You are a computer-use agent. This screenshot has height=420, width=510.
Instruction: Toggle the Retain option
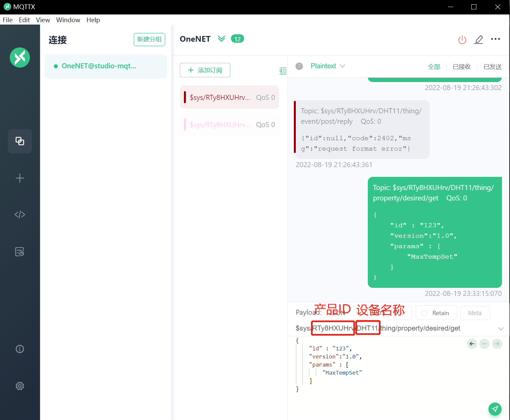[436, 313]
